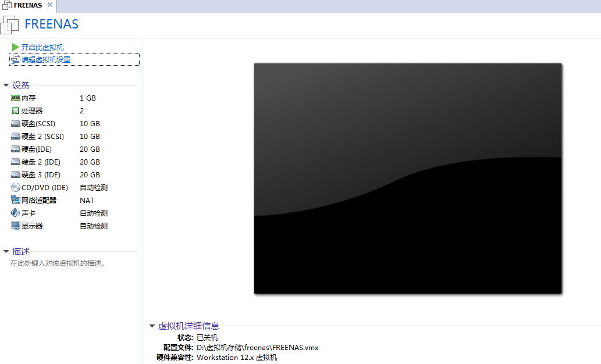Screen dimensions: 601x364
Task: Select the 硬盘 2 (SCSI) device label
Action: pos(42,137)
